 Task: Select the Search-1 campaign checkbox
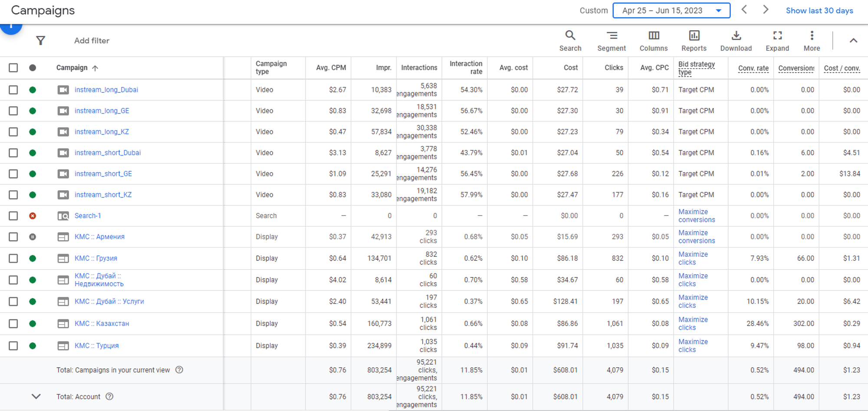[x=13, y=216]
